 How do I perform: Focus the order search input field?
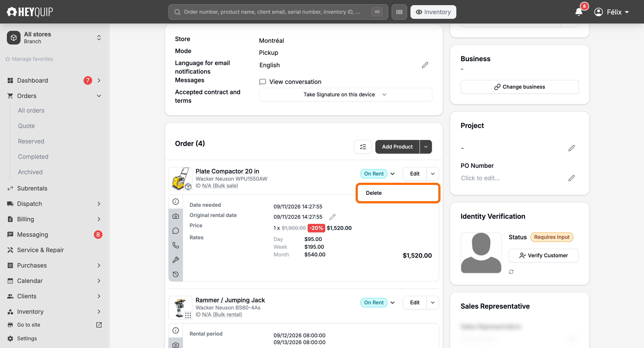[278, 12]
